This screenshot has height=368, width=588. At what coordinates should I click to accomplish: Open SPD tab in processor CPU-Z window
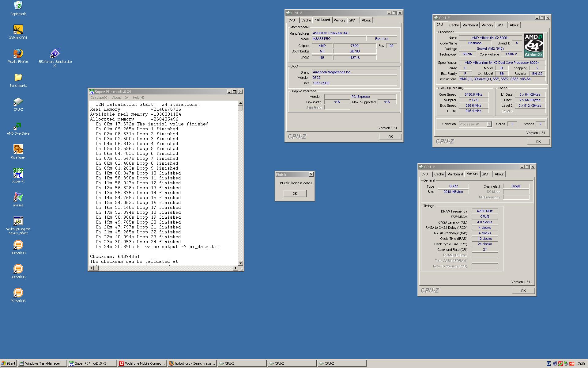click(500, 25)
